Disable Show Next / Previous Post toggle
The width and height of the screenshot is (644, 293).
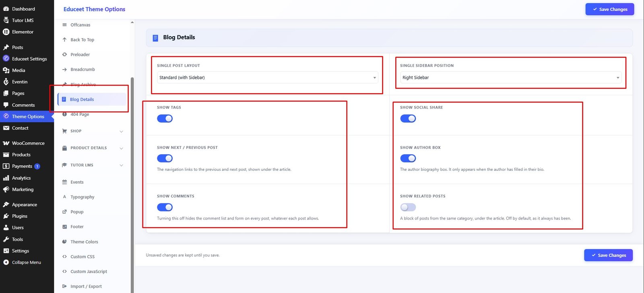(x=165, y=158)
